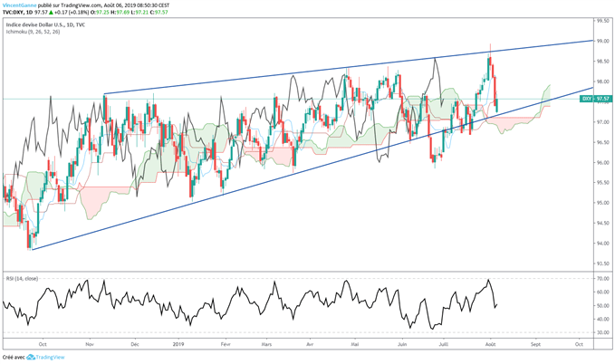Click the Août label on time axis

491,344
